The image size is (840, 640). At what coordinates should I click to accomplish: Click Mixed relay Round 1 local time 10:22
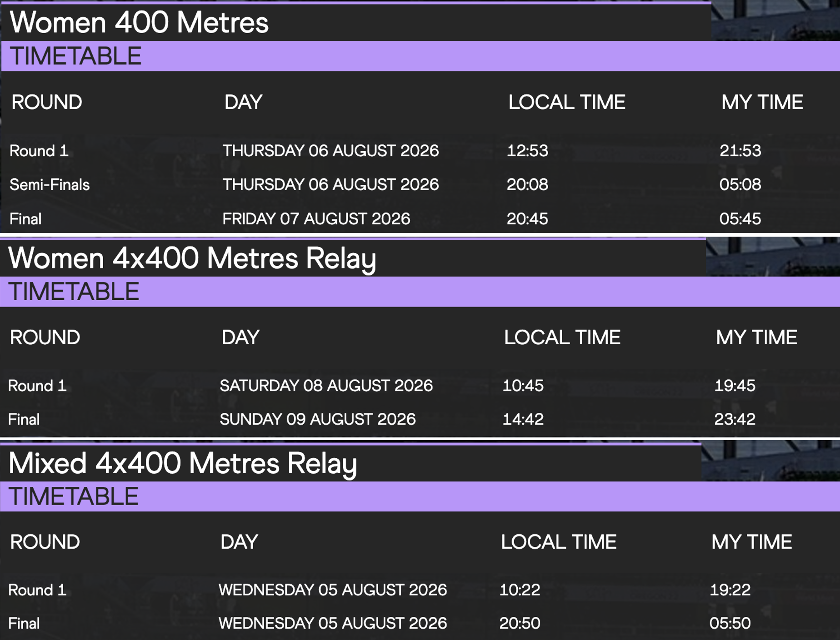(520, 590)
